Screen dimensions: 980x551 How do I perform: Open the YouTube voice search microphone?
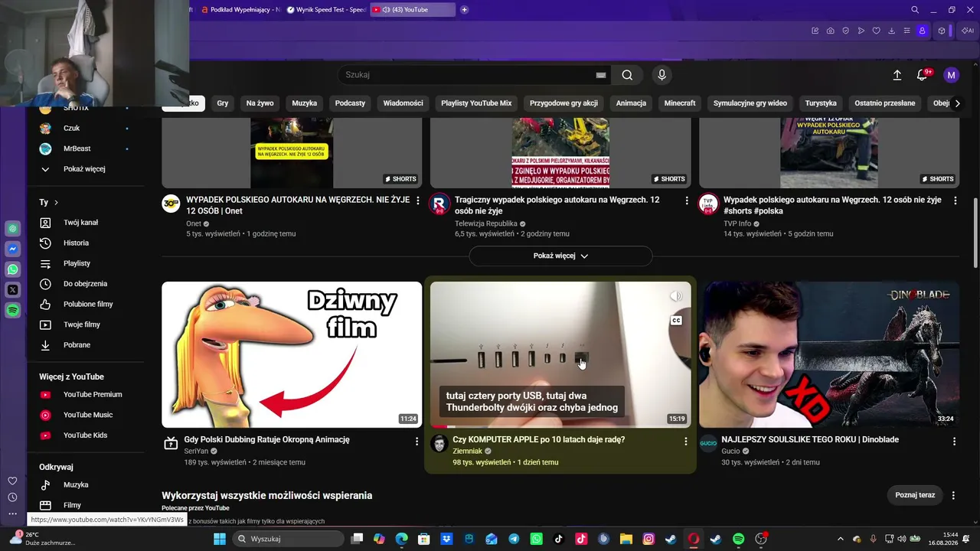tap(662, 75)
